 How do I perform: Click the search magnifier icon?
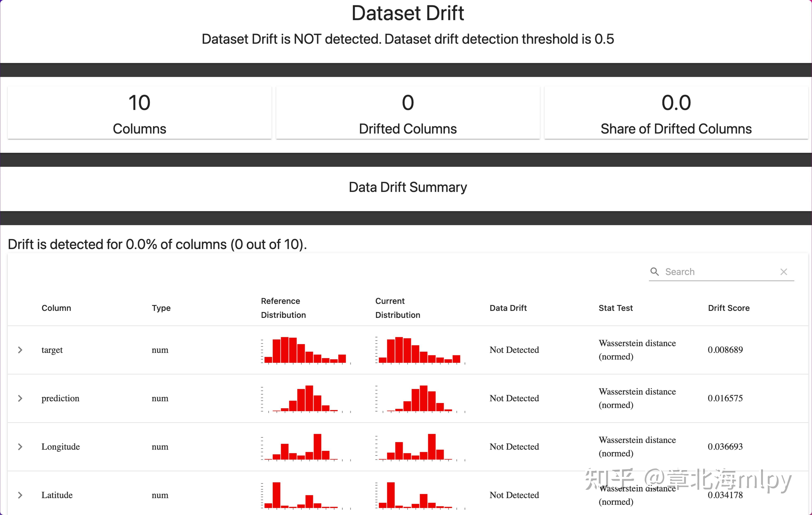pyautogui.click(x=654, y=272)
